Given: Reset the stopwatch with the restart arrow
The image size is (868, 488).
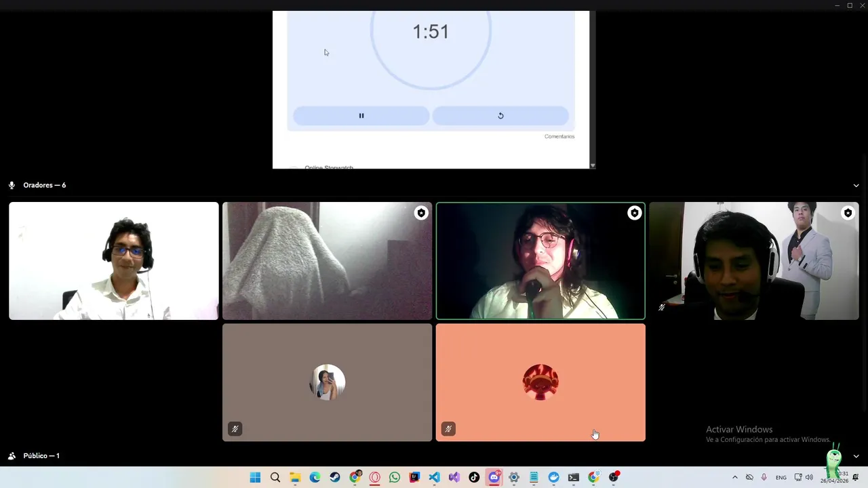Looking at the screenshot, I should pos(500,116).
